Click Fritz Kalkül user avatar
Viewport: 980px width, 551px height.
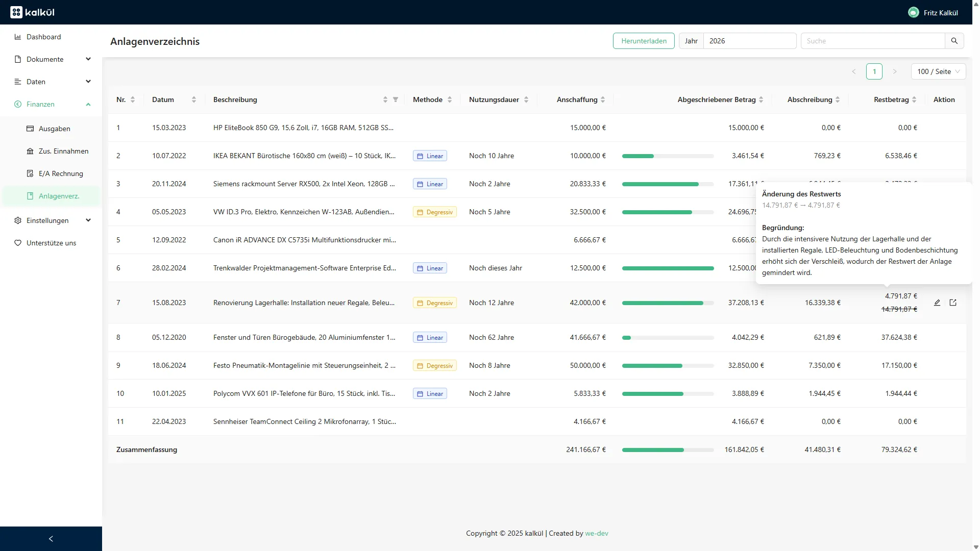[913, 12]
